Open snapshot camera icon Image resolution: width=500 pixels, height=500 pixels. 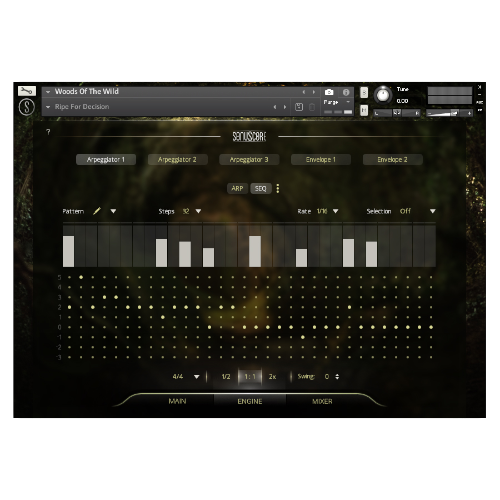point(329,92)
